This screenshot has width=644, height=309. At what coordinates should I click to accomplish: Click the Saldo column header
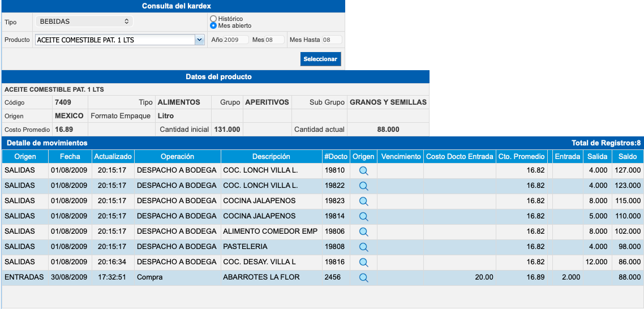[628, 157]
